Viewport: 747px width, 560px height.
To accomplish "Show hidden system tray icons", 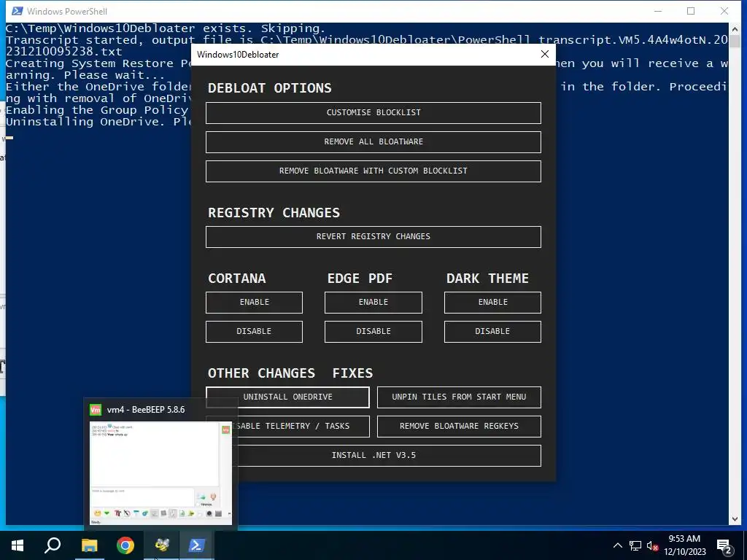I will [617, 545].
